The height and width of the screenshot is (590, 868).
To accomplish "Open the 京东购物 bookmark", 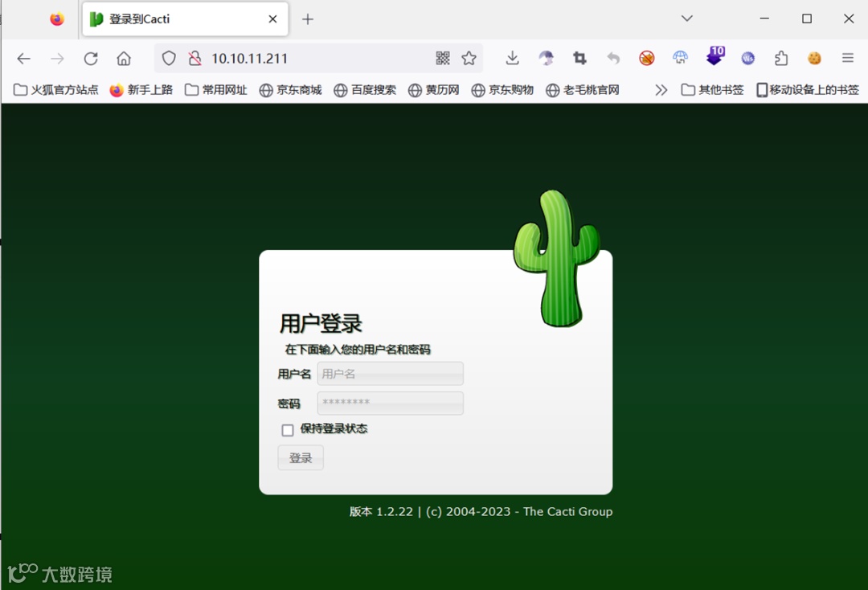I will [502, 90].
